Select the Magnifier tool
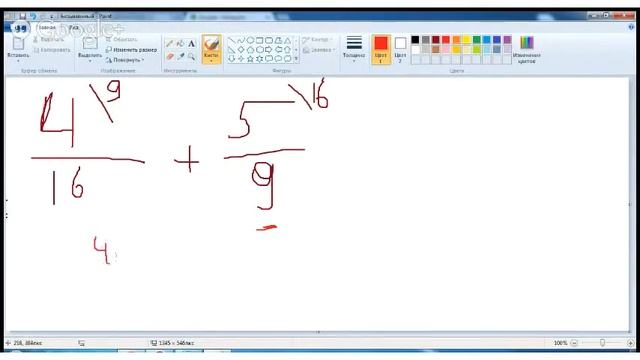 [191, 56]
